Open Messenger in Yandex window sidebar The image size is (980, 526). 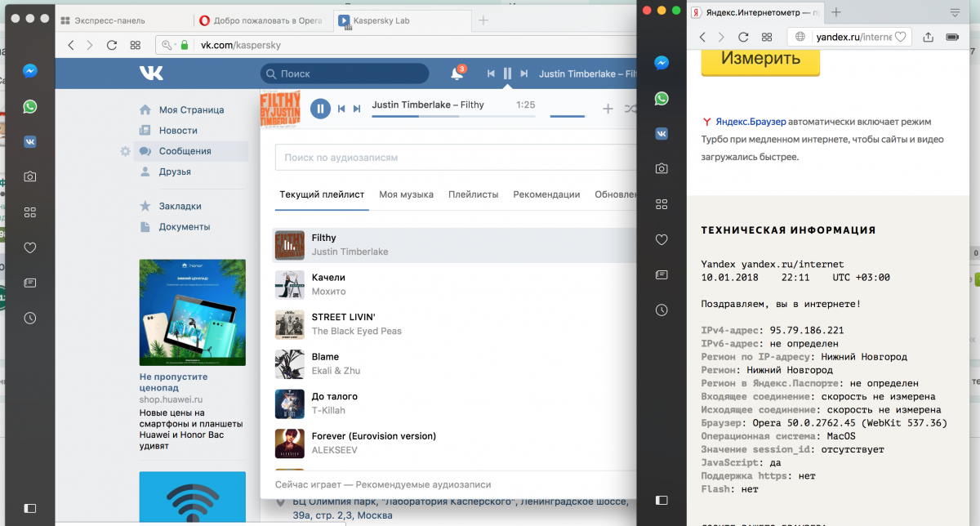pos(661,63)
